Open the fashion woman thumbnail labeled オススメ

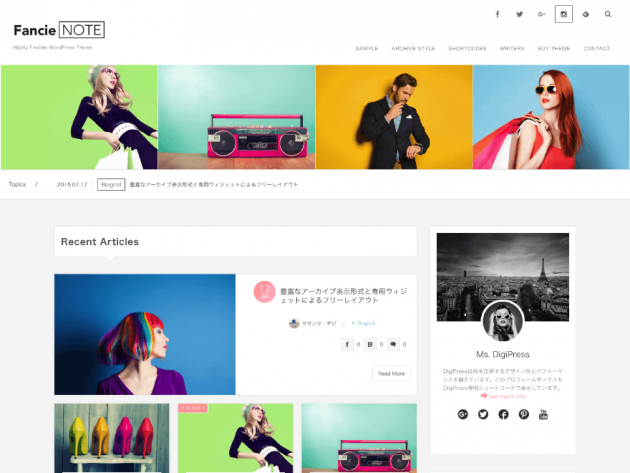point(235,438)
